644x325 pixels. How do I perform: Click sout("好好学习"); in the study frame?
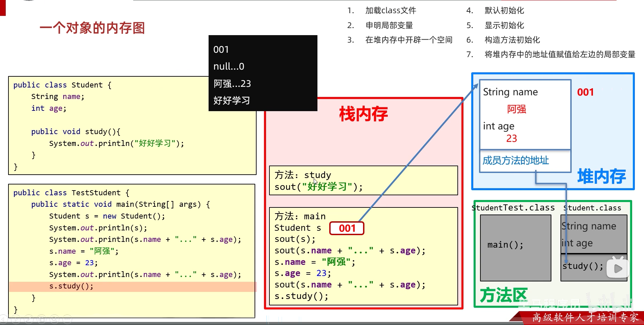(x=318, y=186)
